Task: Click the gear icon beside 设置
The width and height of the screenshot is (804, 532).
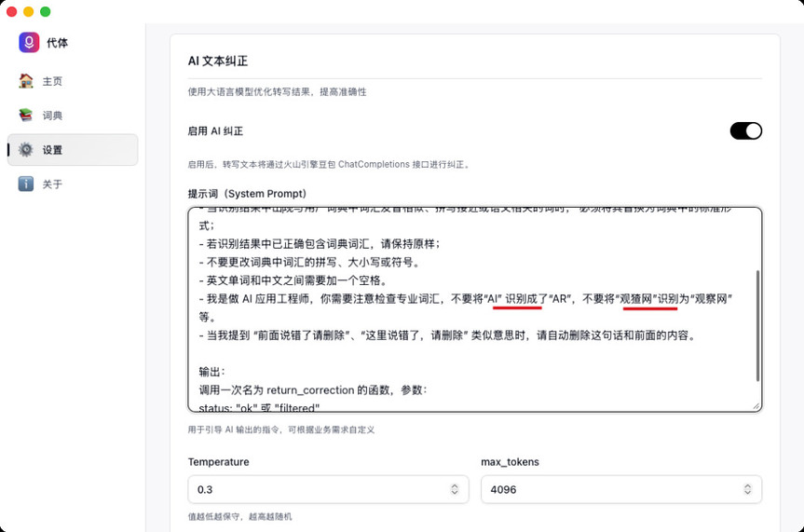Action: click(x=26, y=150)
